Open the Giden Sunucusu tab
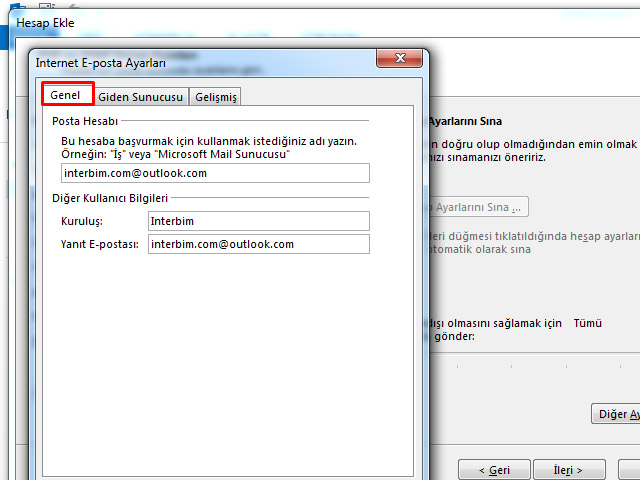640x480 pixels. click(x=140, y=97)
